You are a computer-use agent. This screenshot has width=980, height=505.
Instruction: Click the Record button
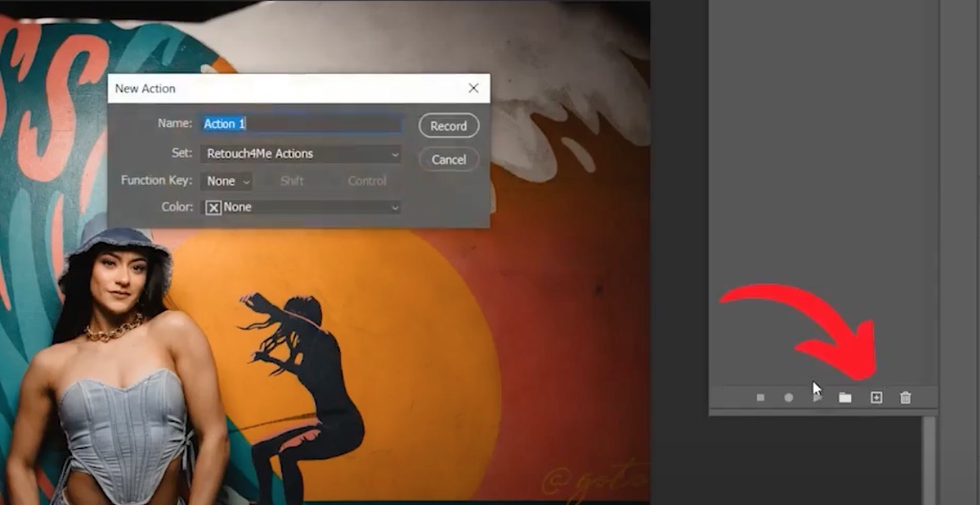coord(448,125)
